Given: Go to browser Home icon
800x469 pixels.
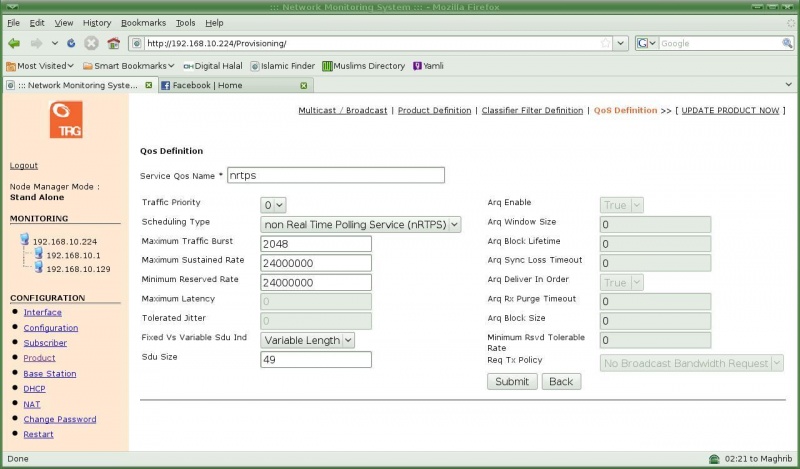Looking at the screenshot, I should [x=113, y=44].
